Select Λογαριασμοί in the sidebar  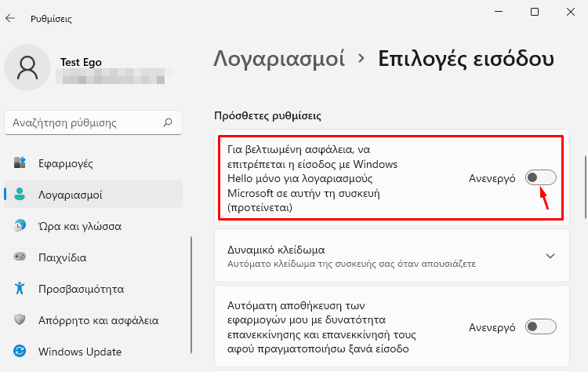click(x=93, y=194)
